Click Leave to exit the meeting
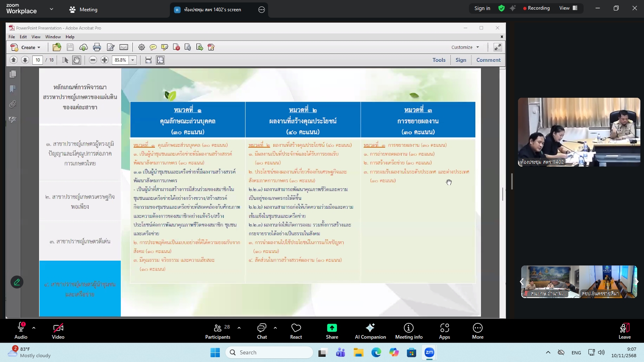Screen dimensions: 644x362 coord(624,331)
